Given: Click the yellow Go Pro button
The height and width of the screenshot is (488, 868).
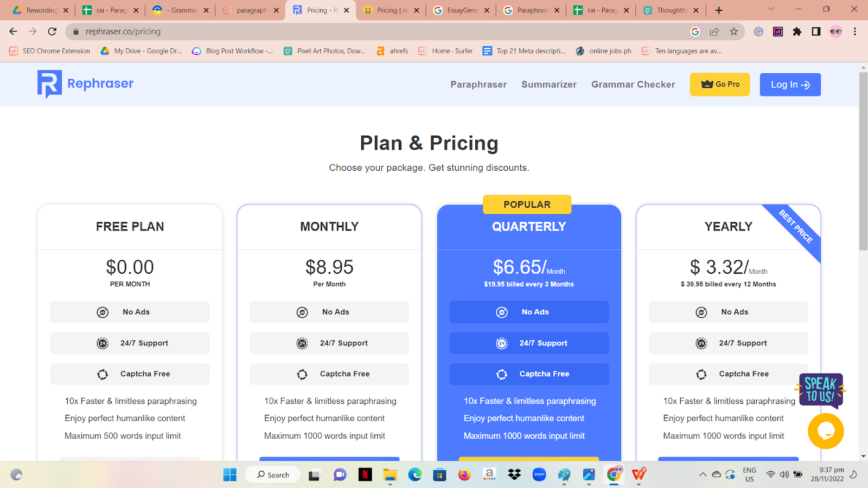Looking at the screenshot, I should (720, 85).
